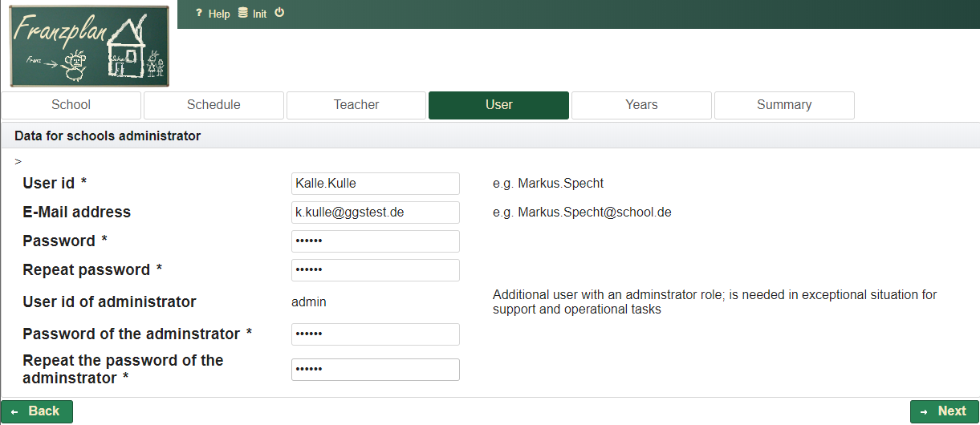Click the arrow icon on Back button
This screenshot has width=980, height=425.
point(14,411)
